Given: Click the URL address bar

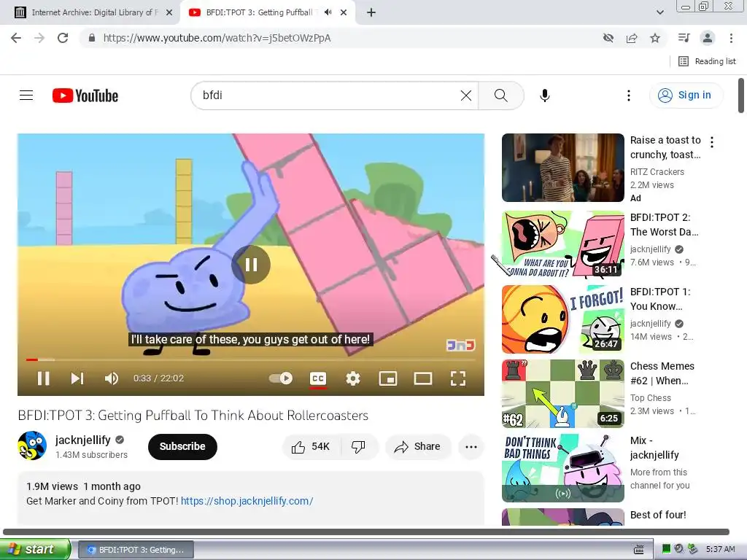Looking at the screenshot, I should 343,38.
